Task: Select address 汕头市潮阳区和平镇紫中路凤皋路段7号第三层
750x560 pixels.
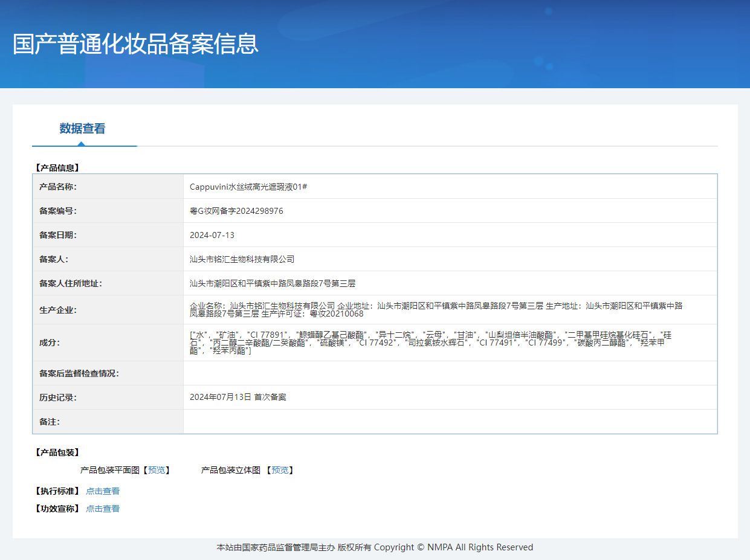Action: (x=273, y=283)
